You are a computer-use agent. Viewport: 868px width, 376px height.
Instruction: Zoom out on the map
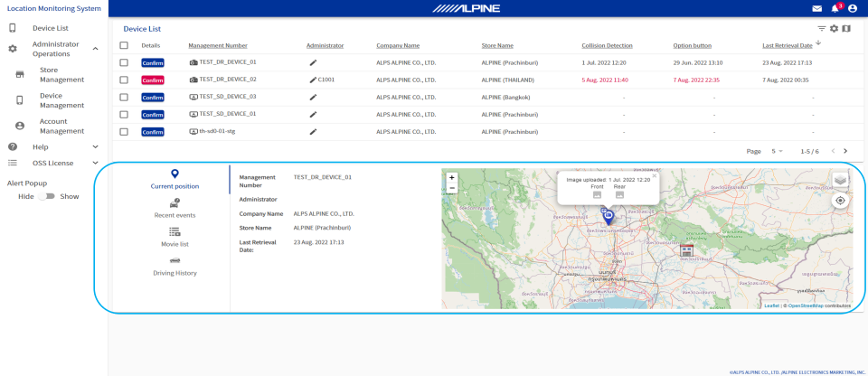452,188
